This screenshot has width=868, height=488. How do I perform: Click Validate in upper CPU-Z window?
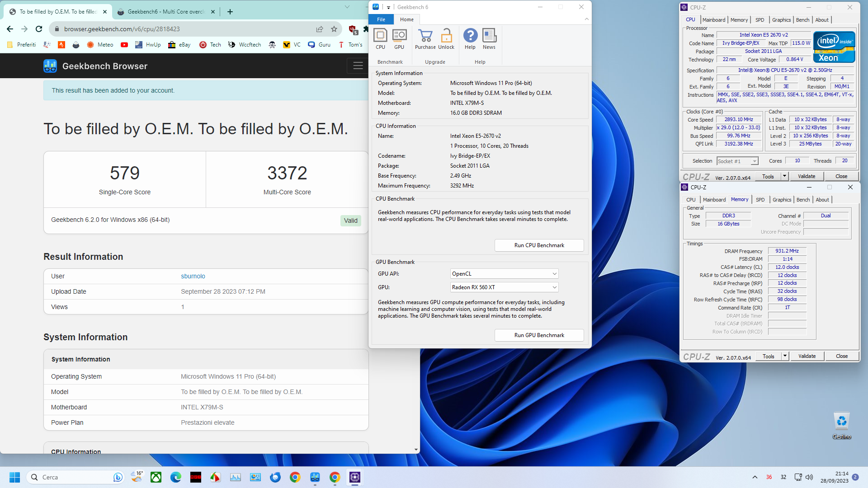(807, 176)
